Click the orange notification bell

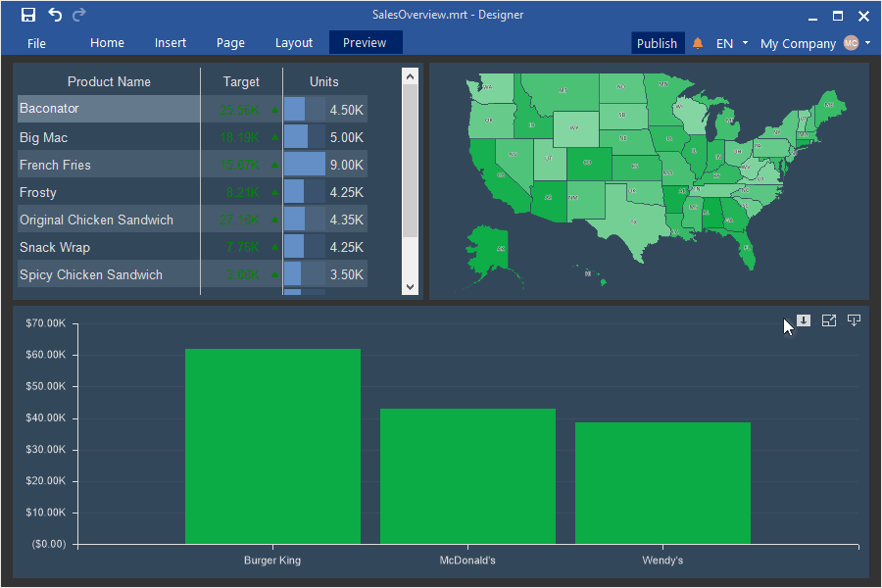pyautogui.click(x=698, y=43)
